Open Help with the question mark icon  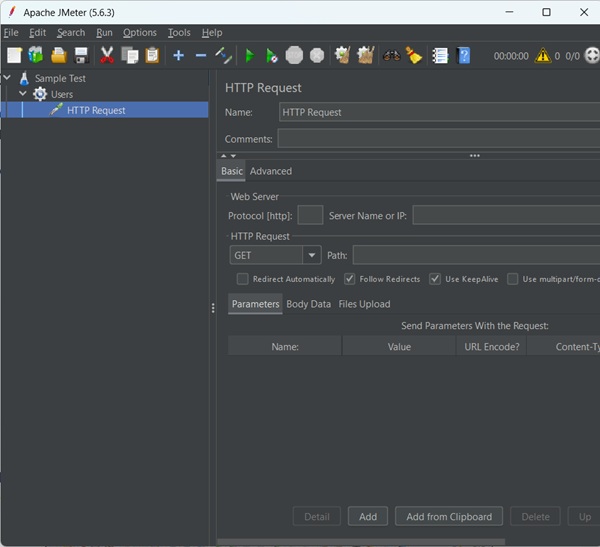point(463,56)
